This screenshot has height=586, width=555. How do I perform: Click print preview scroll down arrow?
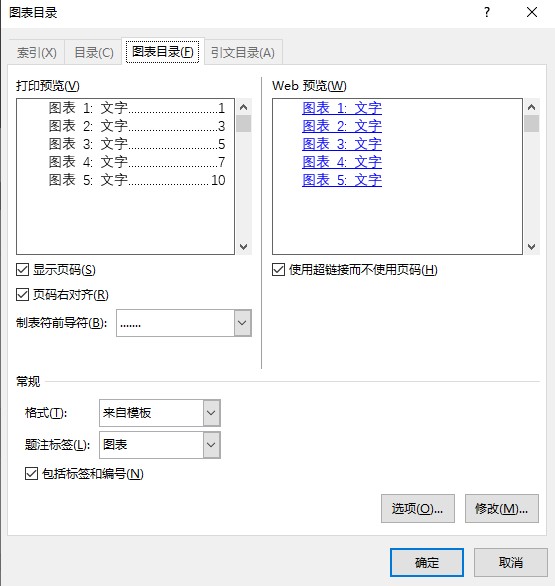pyautogui.click(x=244, y=247)
